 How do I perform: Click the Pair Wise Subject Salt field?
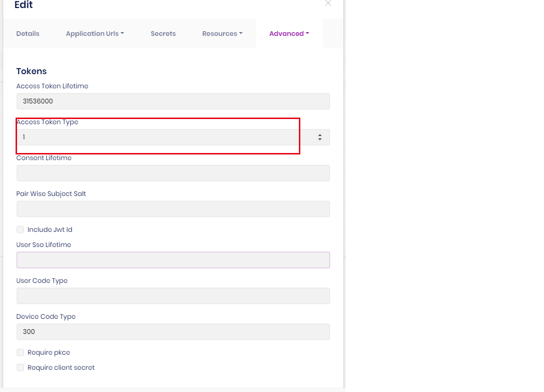tap(173, 209)
